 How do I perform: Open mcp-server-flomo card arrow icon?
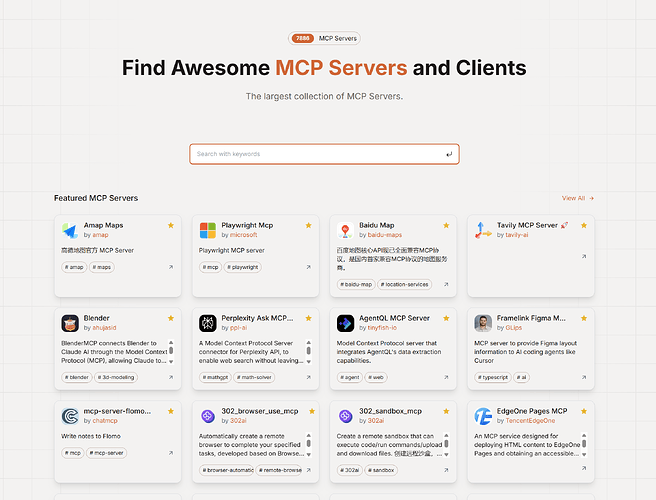(x=171, y=453)
